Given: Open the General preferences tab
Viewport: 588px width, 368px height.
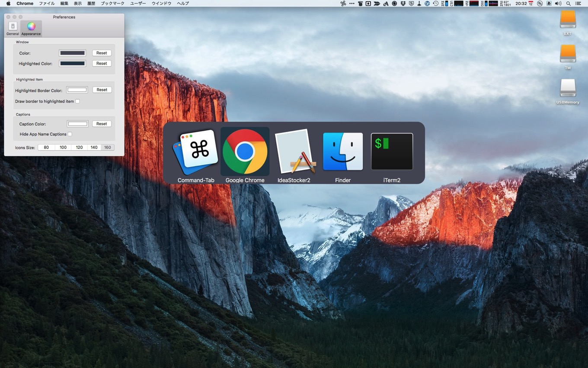Looking at the screenshot, I should [x=13, y=29].
